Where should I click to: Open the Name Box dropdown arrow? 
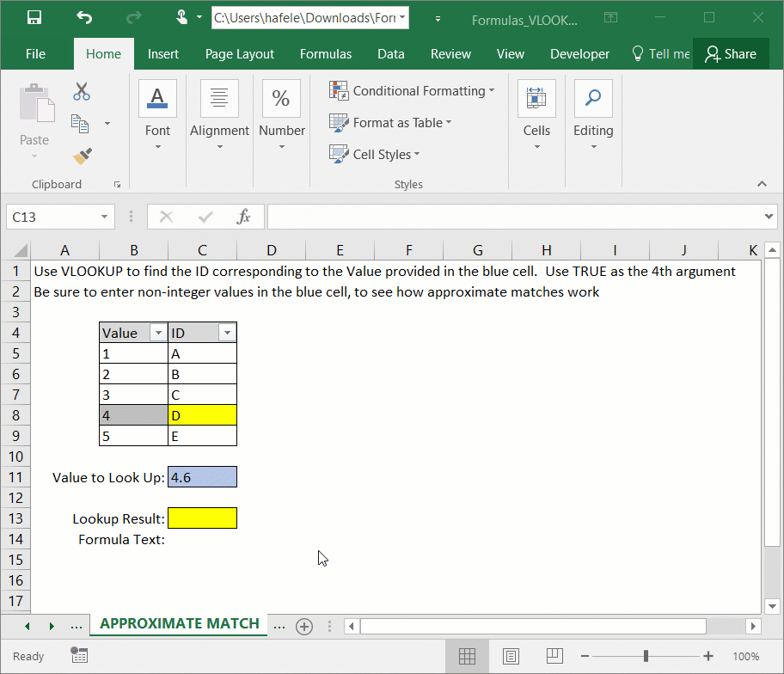point(105,217)
